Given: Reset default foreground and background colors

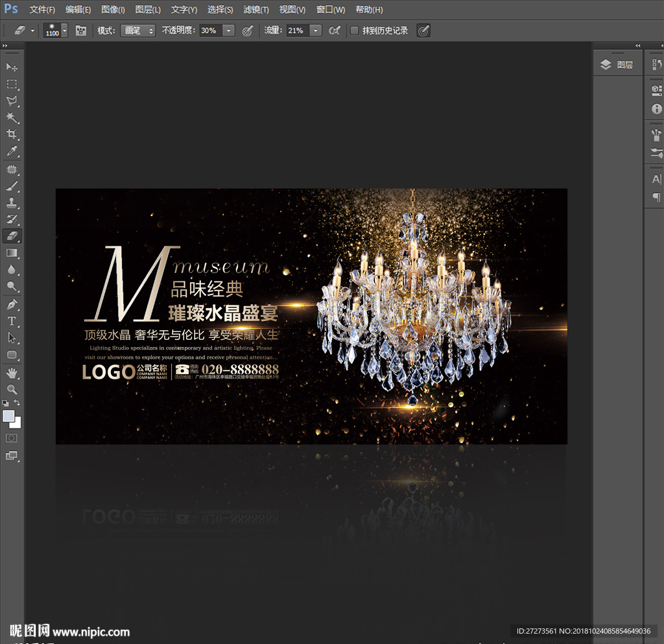Looking at the screenshot, I should pyautogui.click(x=5, y=403).
